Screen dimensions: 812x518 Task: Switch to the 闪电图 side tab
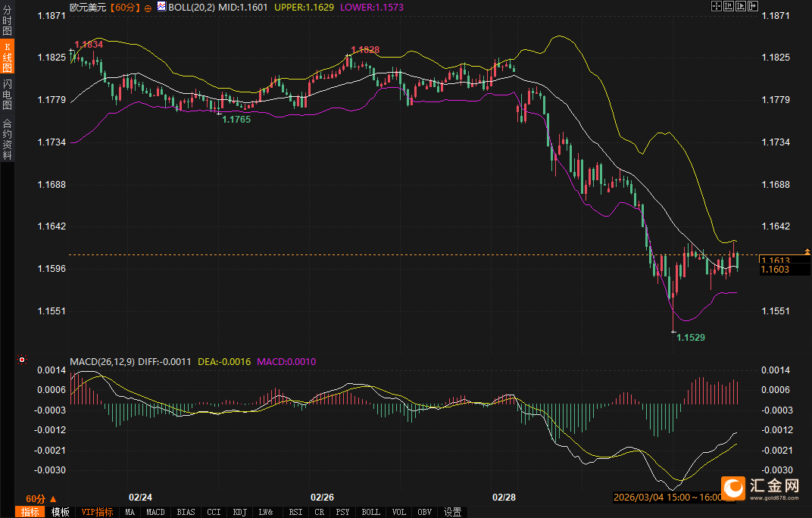click(7, 94)
